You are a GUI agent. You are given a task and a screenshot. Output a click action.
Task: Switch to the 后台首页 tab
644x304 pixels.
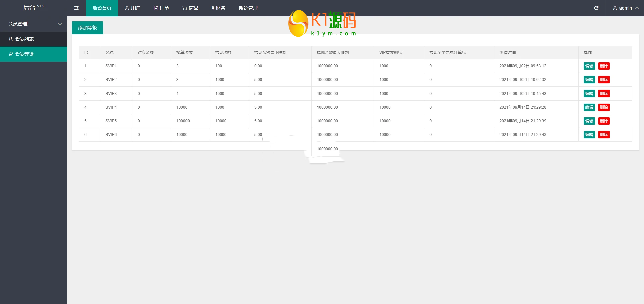(x=102, y=8)
